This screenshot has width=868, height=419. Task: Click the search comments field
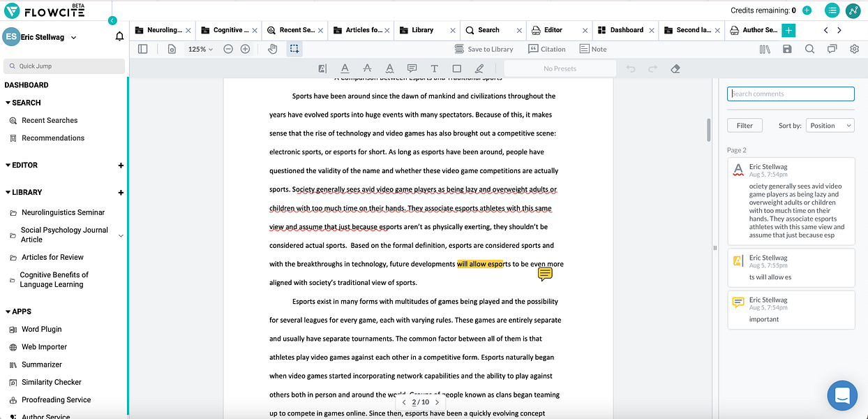pos(791,94)
